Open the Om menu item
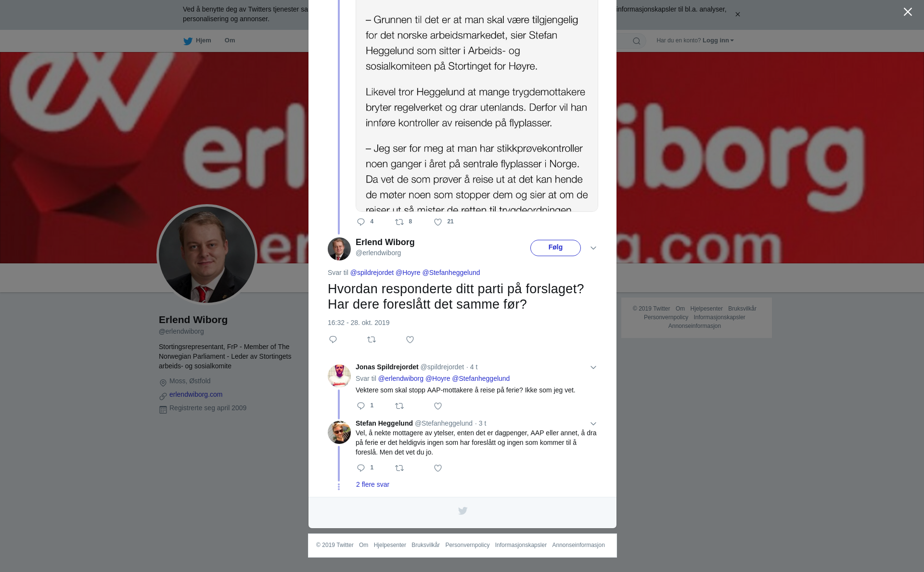 click(x=230, y=40)
